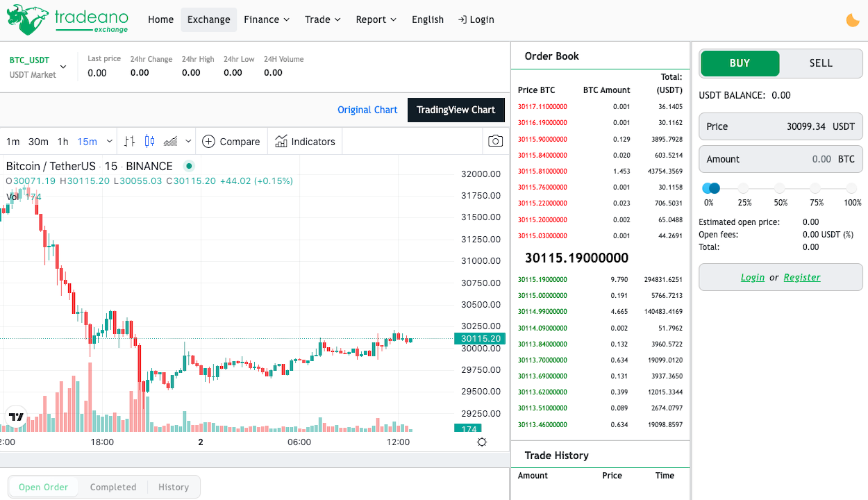Viewport: 868px width, 500px height.
Task: Go to the Home page
Action: (160, 19)
